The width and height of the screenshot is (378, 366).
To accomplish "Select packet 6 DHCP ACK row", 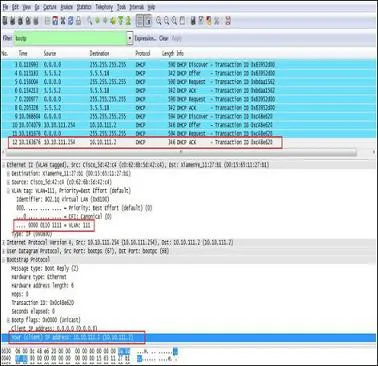I will [188, 90].
